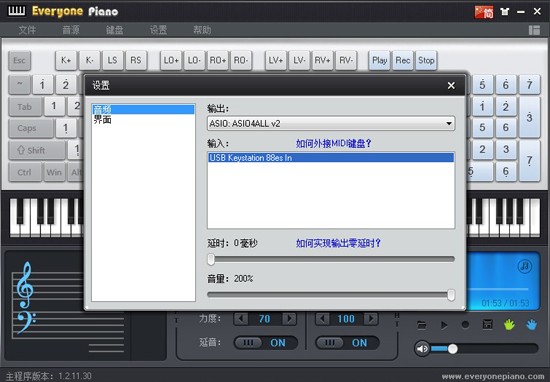Open the 键盘 menu
The image size is (550, 382).
(114, 30)
